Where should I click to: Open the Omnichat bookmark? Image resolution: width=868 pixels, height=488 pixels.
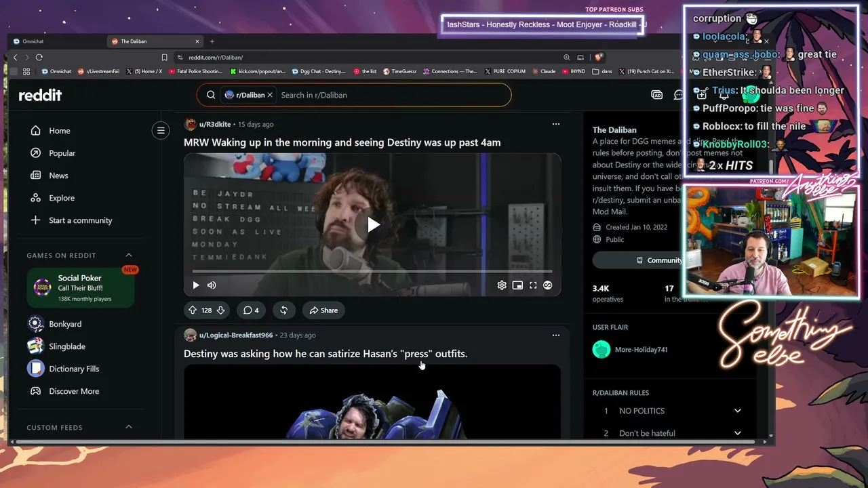[56, 71]
